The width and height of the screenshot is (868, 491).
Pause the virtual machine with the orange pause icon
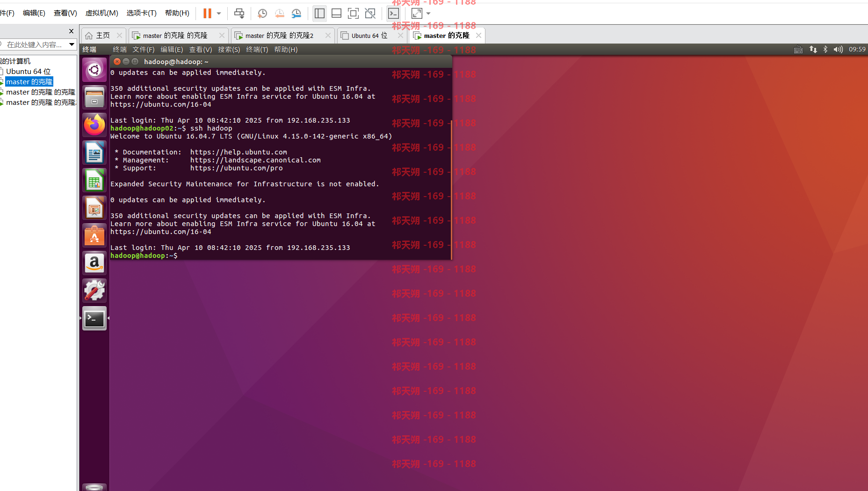tap(207, 13)
